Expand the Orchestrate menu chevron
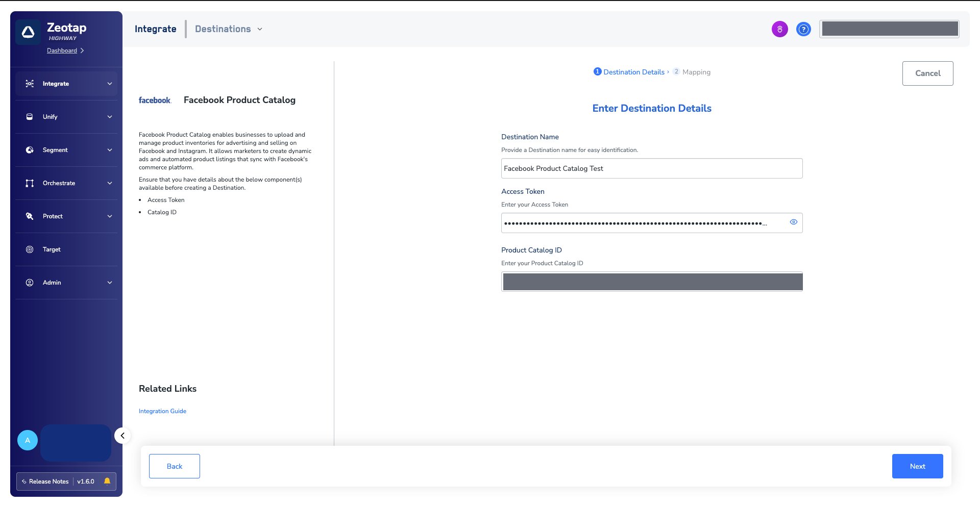 [x=110, y=183]
